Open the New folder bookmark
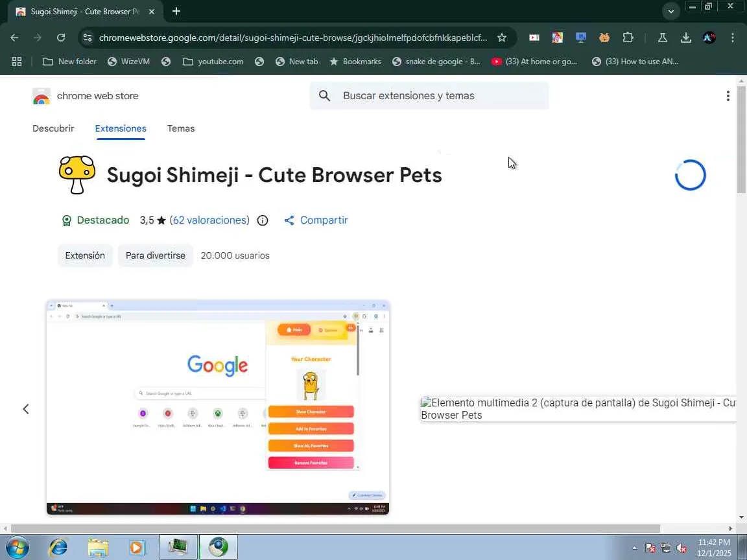 (69, 62)
